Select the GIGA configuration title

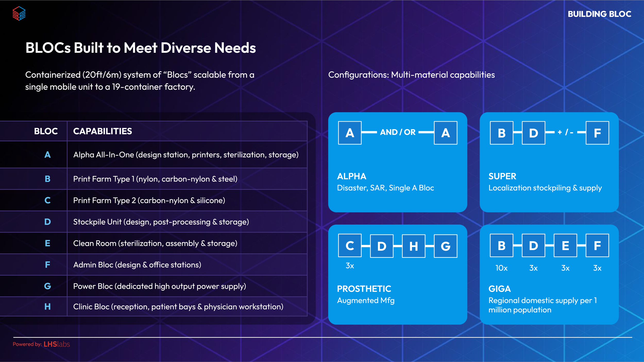[x=499, y=289]
